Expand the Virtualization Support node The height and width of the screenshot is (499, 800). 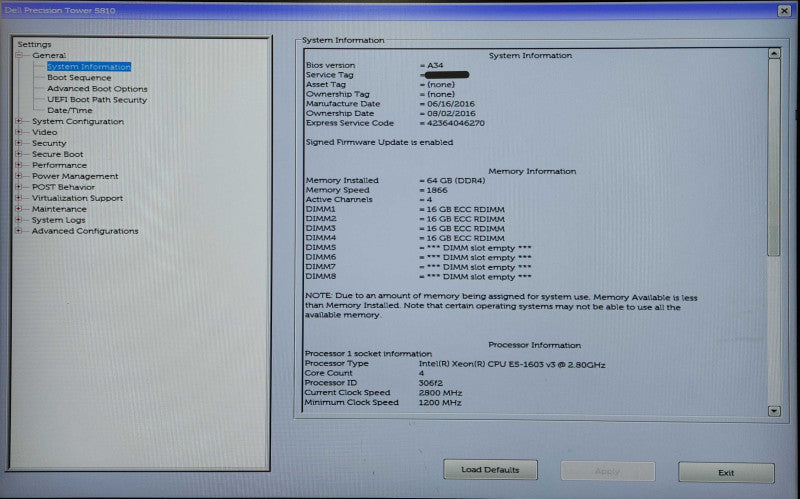click(x=19, y=197)
